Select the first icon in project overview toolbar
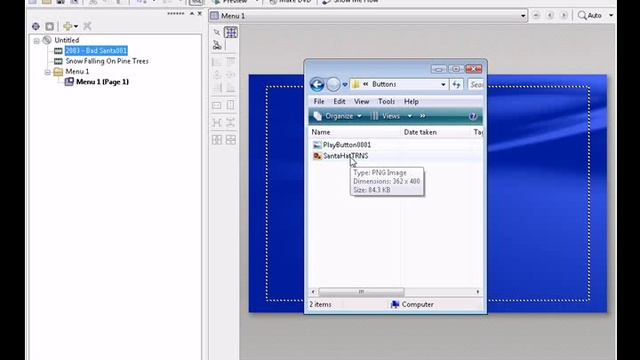Image resolution: width=640 pixels, height=360 pixels. pos(36,27)
